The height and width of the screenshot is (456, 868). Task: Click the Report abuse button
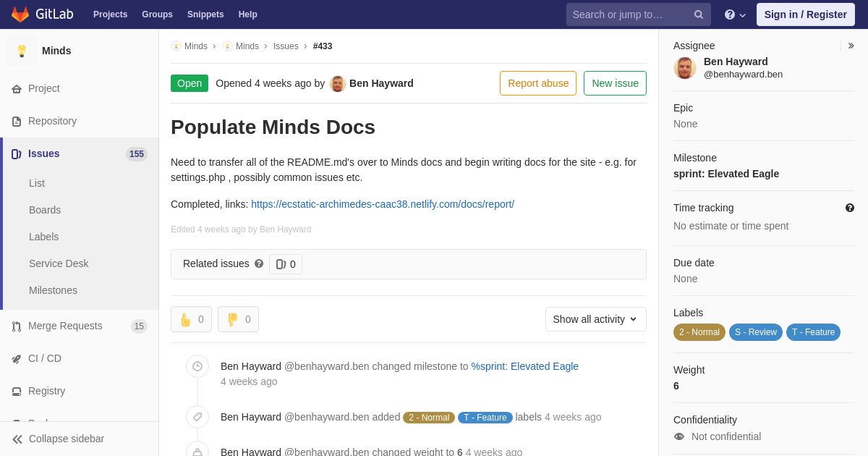point(538,83)
